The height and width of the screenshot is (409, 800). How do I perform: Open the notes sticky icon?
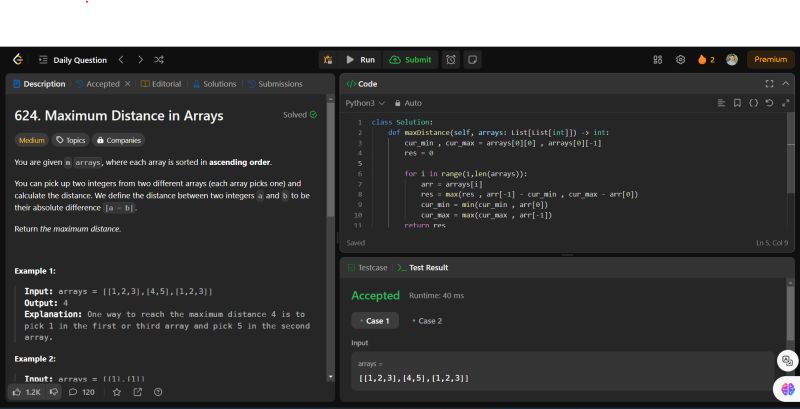(472, 60)
